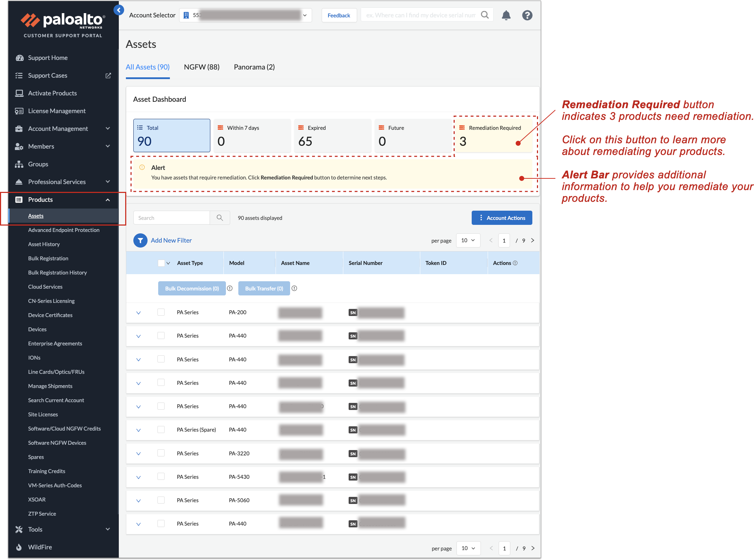Open the help question mark icon

(x=527, y=15)
